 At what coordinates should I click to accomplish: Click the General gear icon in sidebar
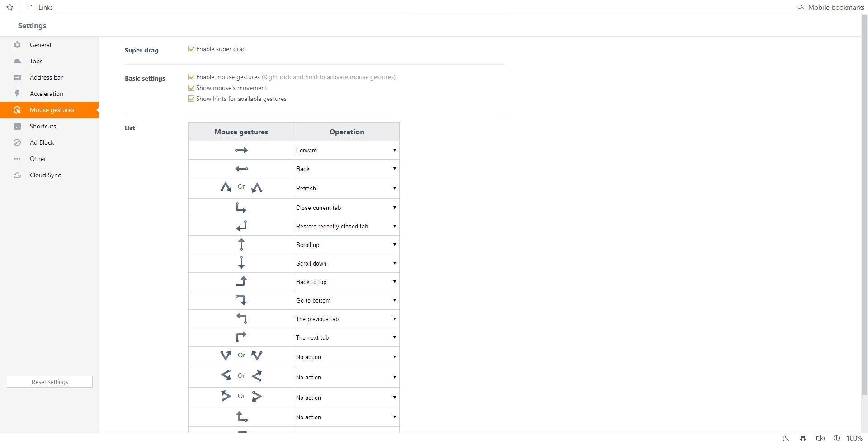17,45
